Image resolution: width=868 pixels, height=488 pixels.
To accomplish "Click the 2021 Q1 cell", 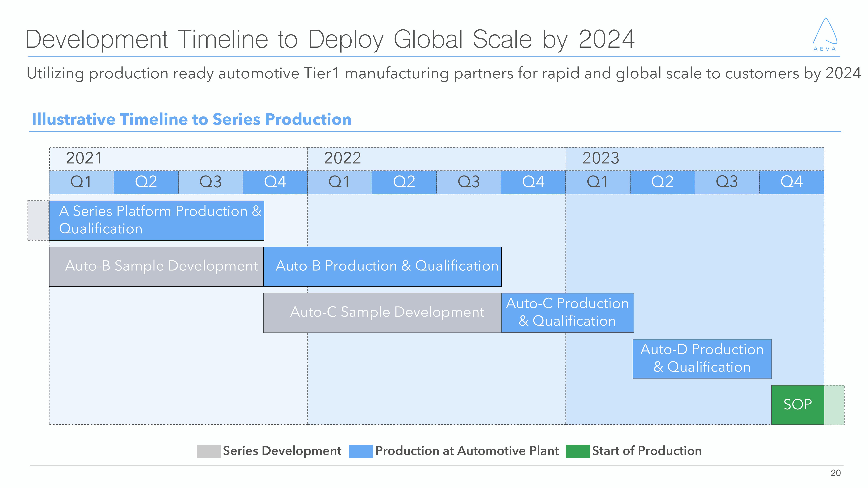I will pos(82,182).
